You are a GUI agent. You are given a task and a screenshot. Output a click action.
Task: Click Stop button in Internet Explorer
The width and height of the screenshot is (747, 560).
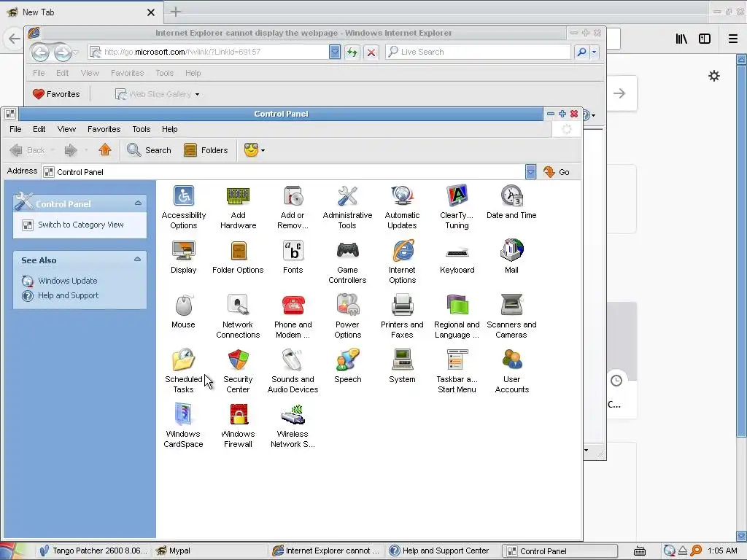[x=371, y=52]
